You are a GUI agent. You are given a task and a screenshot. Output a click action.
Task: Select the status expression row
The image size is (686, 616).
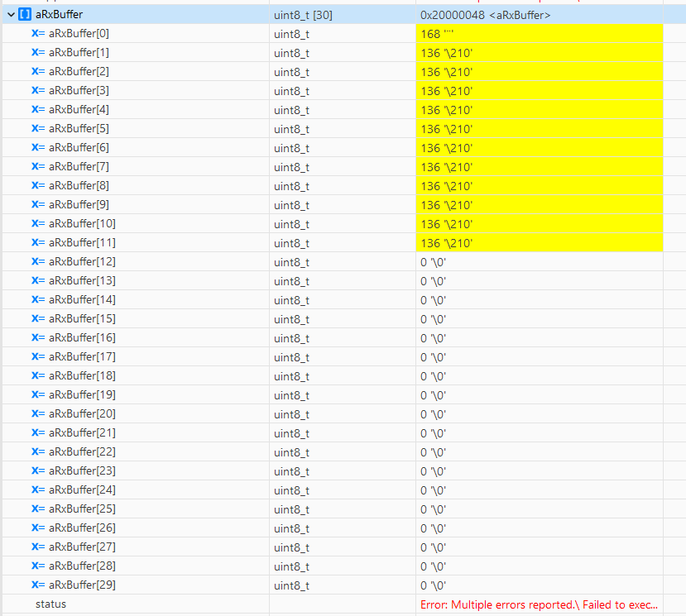50,604
